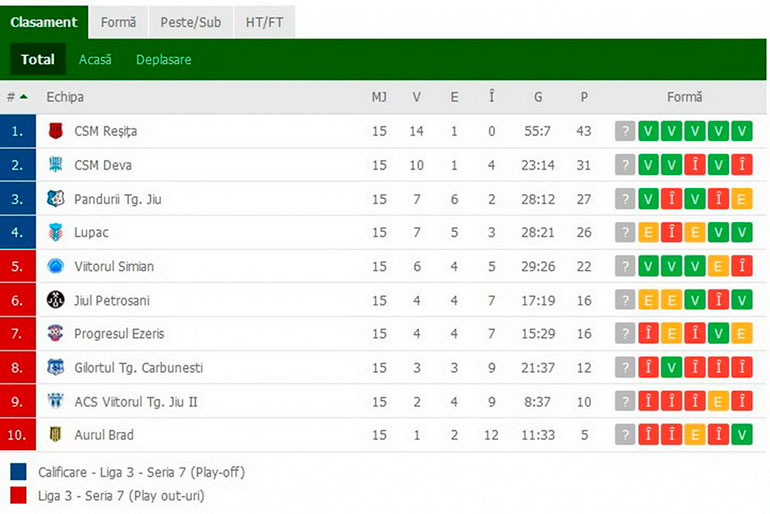Select the HT/FT tab

coord(264,22)
